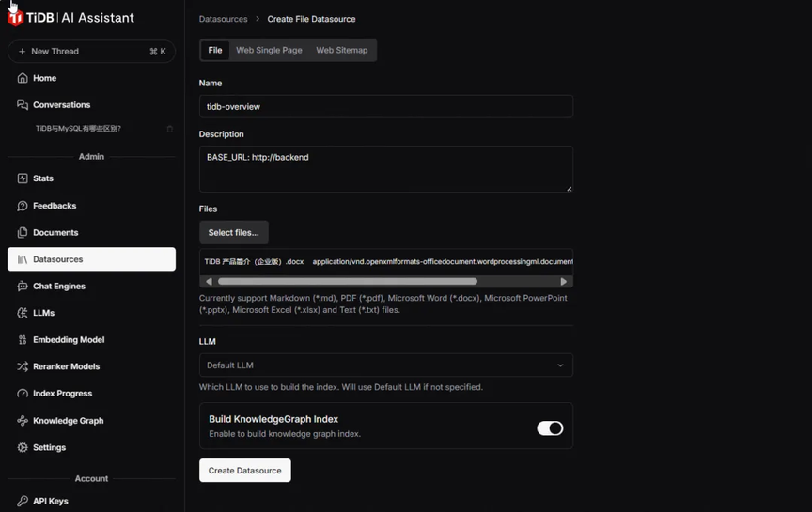This screenshot has height=512, width=812.
Task: Open the Home sidebar icon
Action: [x=23, y=78]
